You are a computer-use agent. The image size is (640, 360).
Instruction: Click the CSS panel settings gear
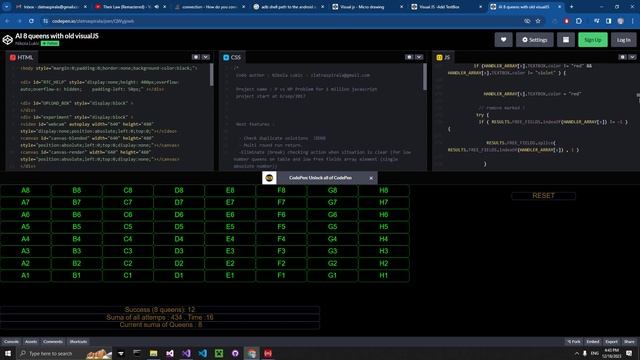[409, 57]
